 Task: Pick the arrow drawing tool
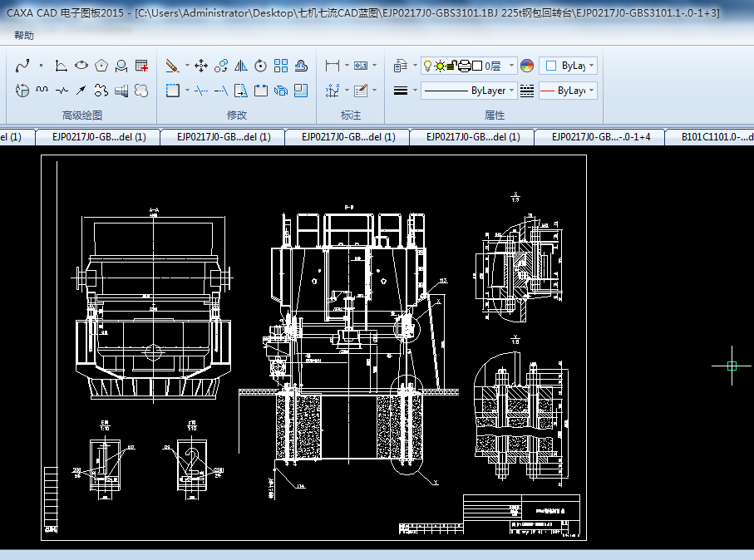[x=81, y=90]
